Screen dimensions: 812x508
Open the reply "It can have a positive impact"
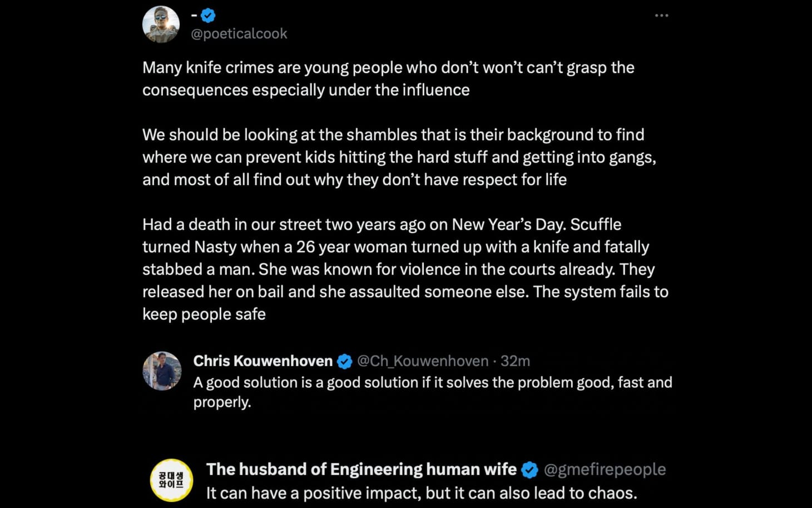421,494
